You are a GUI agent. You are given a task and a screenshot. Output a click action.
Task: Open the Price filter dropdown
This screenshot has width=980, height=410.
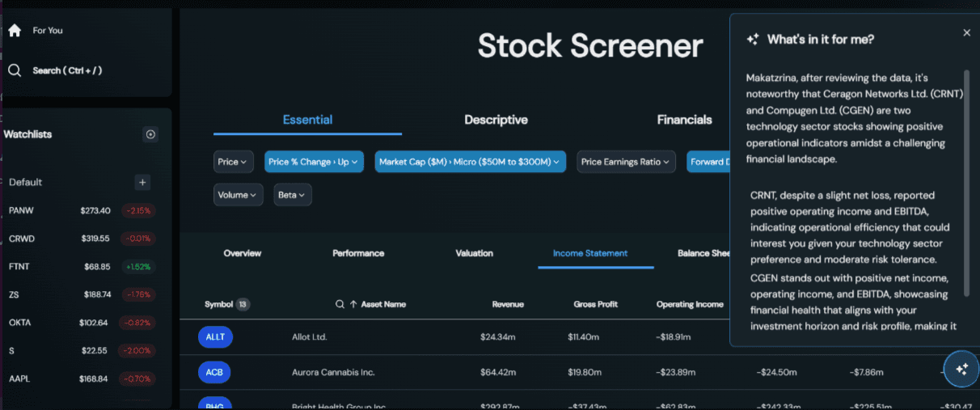[233, 162]
